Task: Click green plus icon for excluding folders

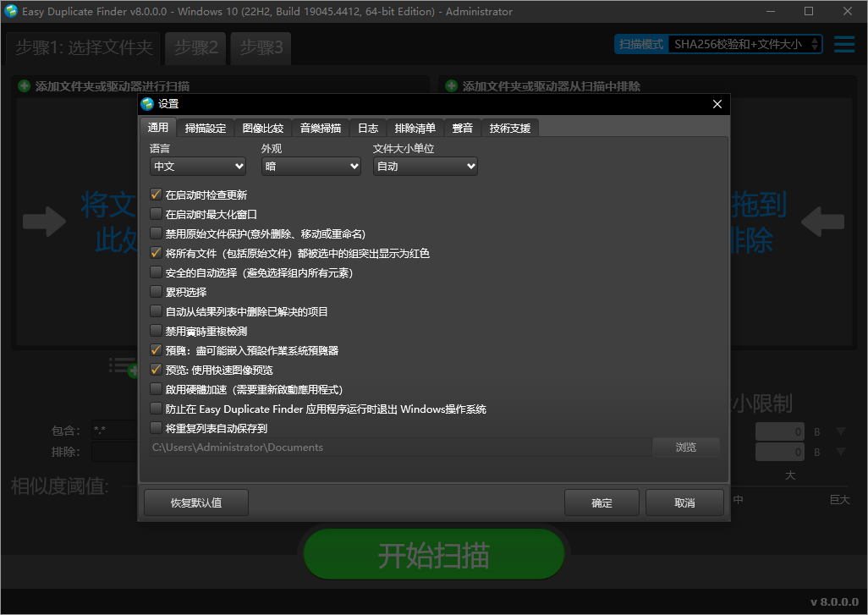Action: [452, 85]
